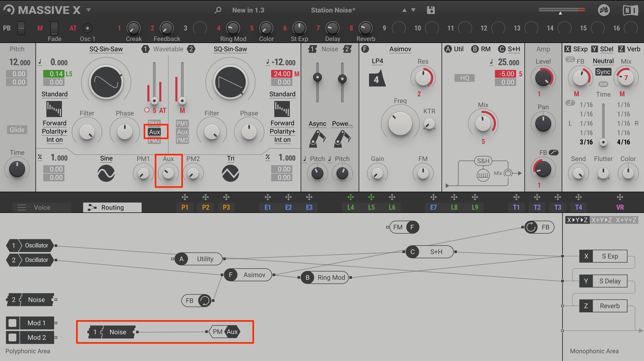Click the T1 drag-assign crosshair icon
This screenshot has height=361, width=644.
(x=516, y=197)
